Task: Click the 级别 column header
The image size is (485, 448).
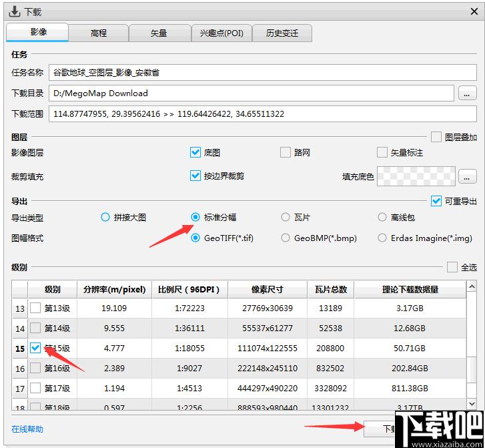Action: (52, 290)
